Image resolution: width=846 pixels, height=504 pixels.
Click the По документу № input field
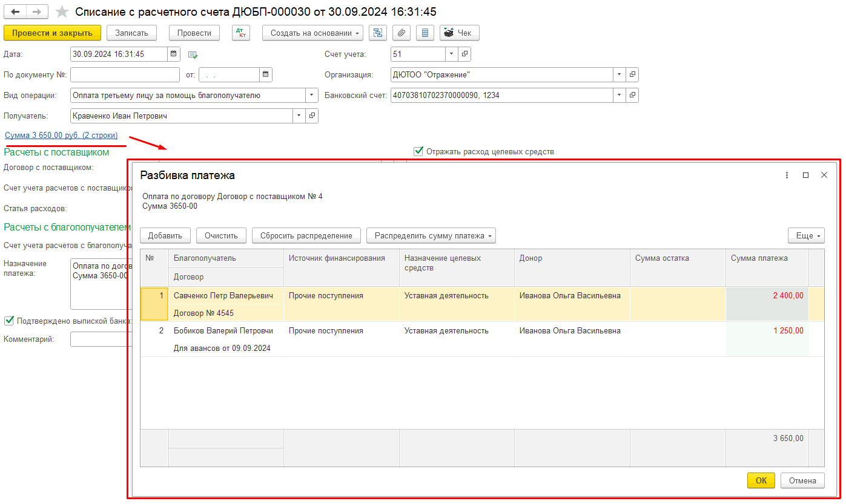point(125,74)
